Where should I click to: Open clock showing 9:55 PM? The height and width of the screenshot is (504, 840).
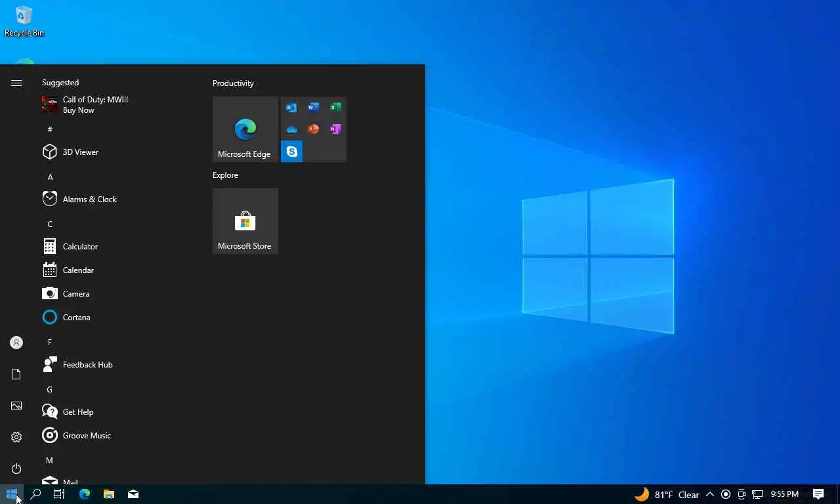click(785, 494)
